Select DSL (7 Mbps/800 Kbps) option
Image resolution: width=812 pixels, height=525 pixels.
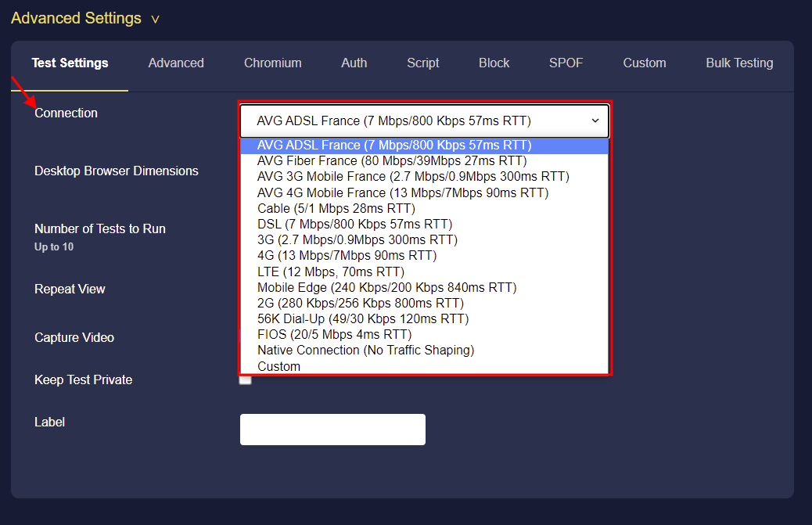pyautogui.click(x=425, y=225)
